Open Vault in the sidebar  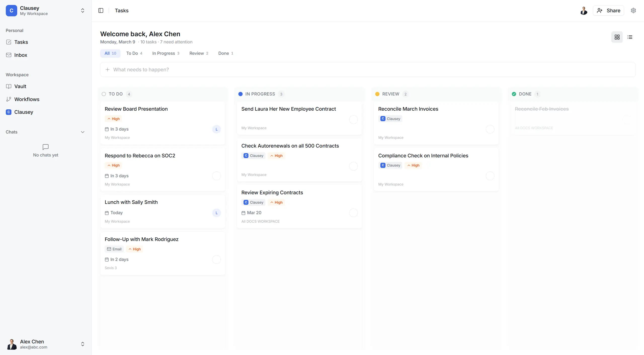tap(20, 86)
